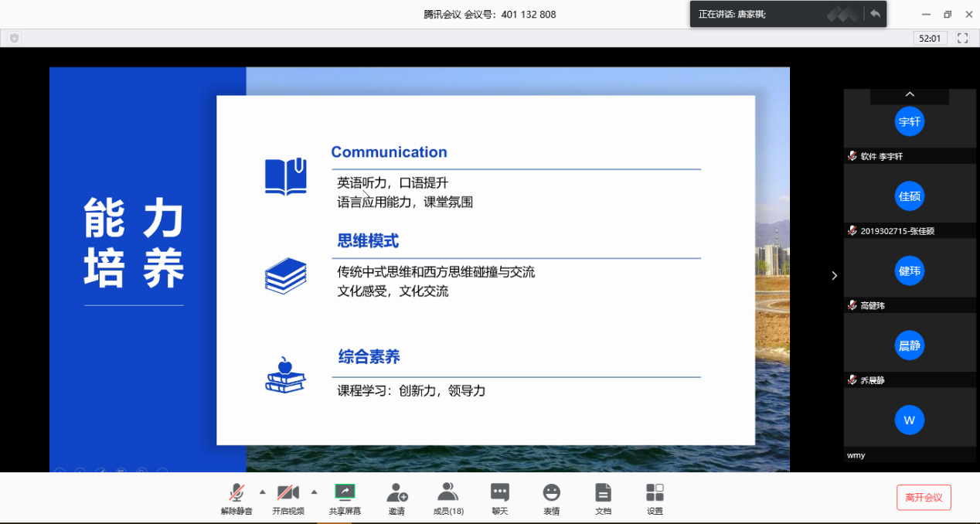The width and height of the screenshot is (980, 524).
Task: Turn on the camera (开启视频)
Action: 288,498
